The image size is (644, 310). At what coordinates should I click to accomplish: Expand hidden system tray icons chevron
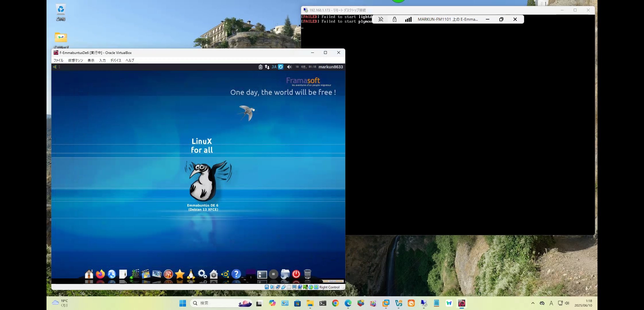tap(533, 303)
